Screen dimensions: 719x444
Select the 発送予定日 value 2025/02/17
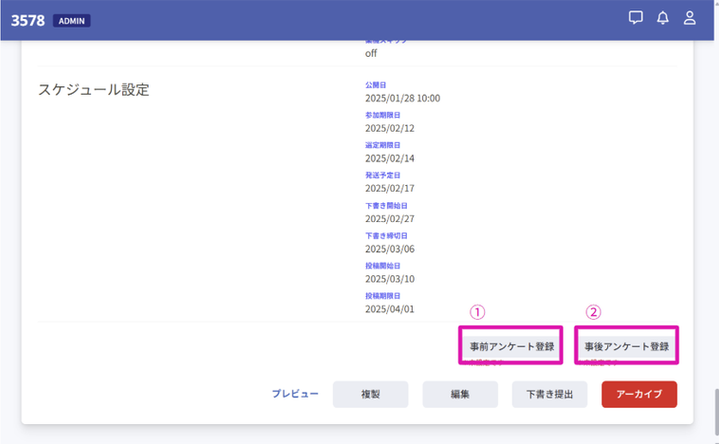click(390, 189)
